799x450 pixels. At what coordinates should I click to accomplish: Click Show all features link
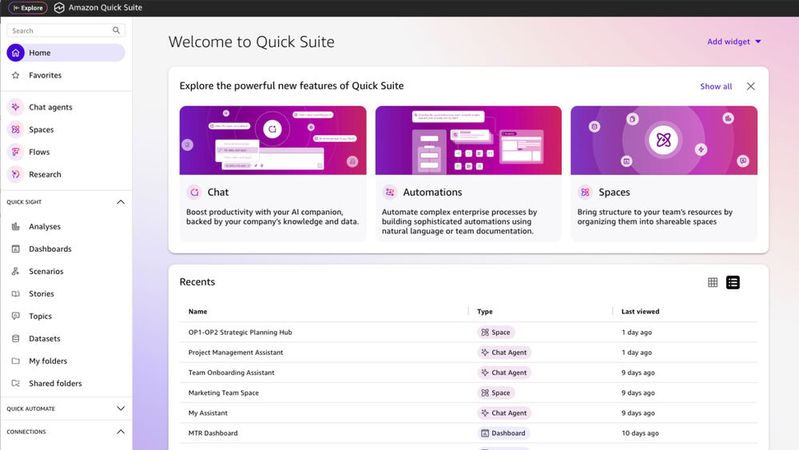click(716, 86)
